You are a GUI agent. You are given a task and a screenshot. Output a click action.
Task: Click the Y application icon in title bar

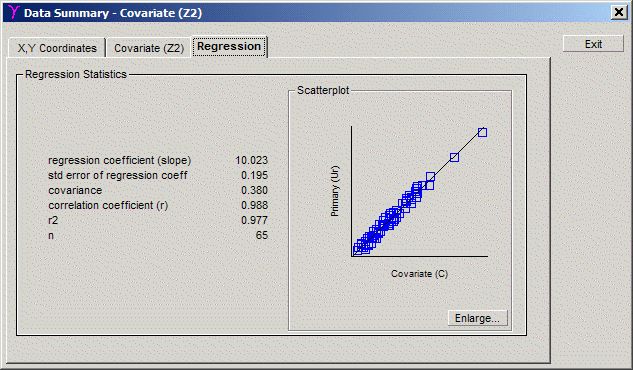[13, 12]
